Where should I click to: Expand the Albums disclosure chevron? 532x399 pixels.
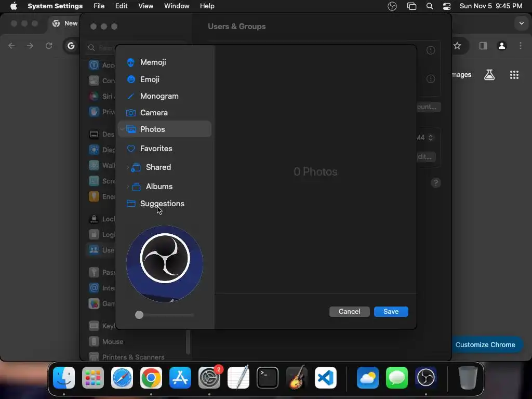pyautogui.click(x=128, y=187)
